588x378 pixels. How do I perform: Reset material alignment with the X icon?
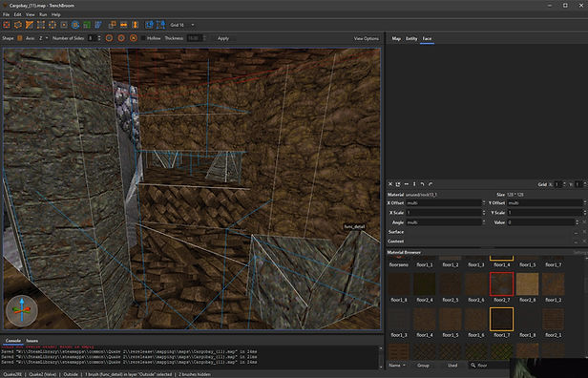point(390,184)
